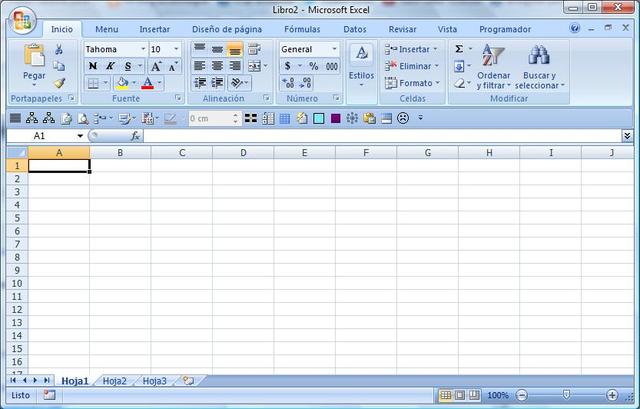Click the 0 cm input field
Image resolution: width=640 pixels, height=409 pixels.
(x=211, y=118)
